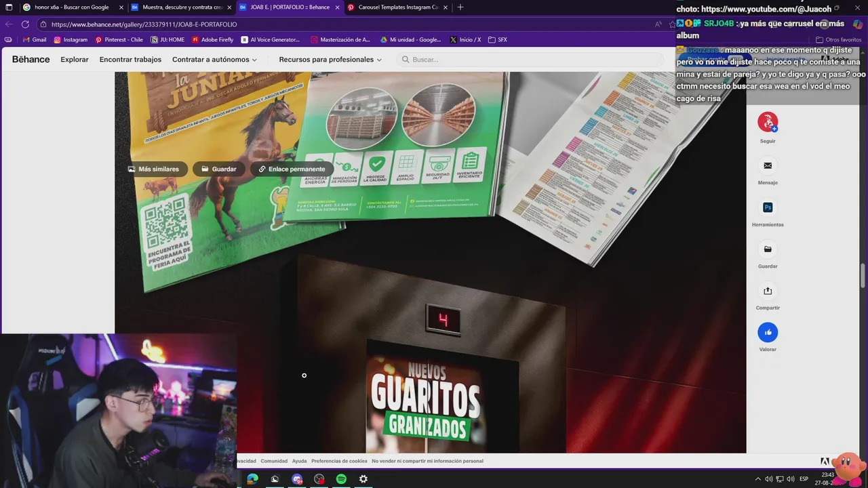Screen dimensions: 868x488
Task: Open the Herramientas Photoshop icon
Action: 768,207
